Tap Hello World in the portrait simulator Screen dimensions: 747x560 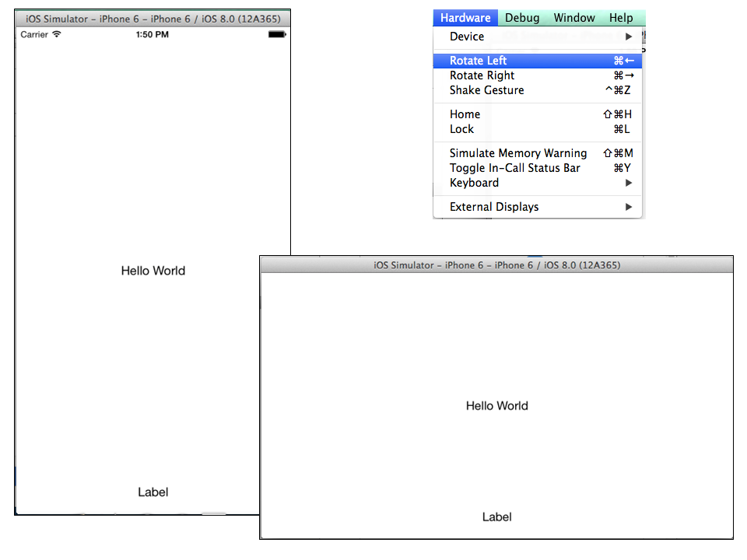coord(153,271)
